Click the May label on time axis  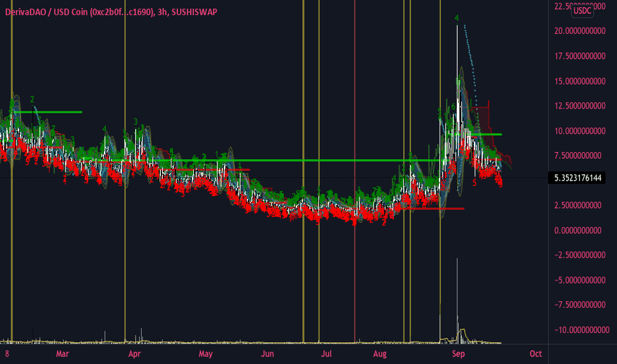[x=205, y=354]
